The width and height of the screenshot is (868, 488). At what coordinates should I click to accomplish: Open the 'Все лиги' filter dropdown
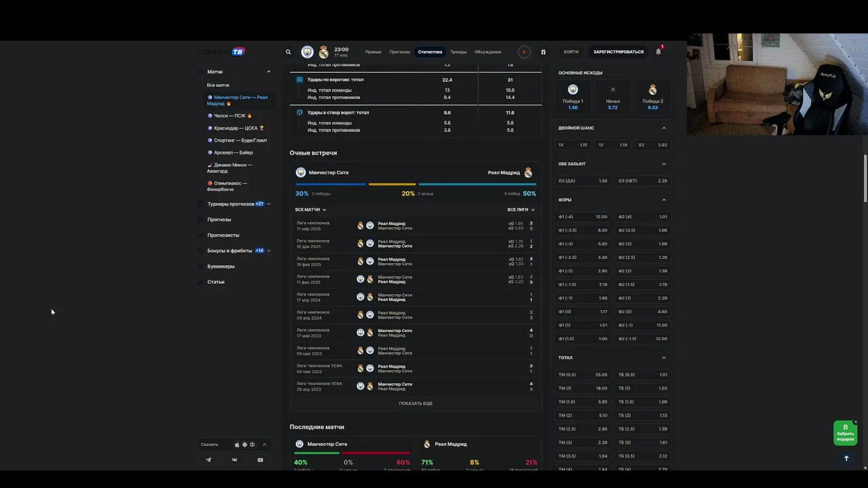click(x=521, y=210)
